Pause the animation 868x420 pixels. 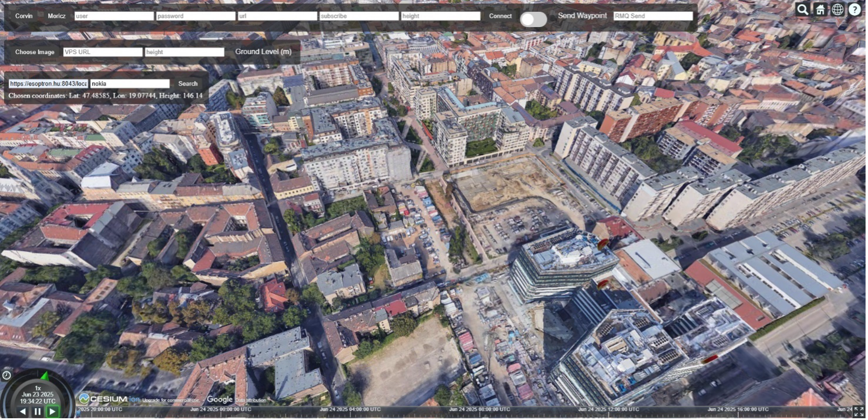click(x=38, y=412)
